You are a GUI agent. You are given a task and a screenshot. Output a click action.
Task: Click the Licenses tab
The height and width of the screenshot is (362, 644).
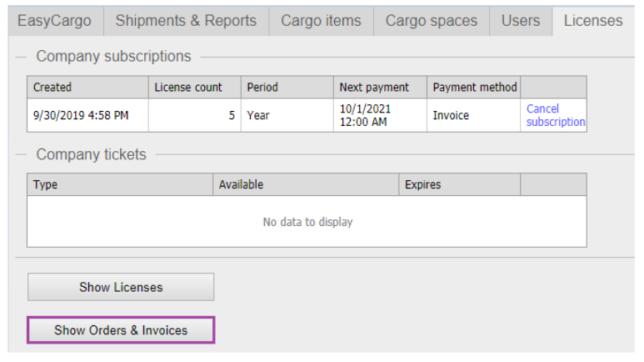click(x=593, y=21)
